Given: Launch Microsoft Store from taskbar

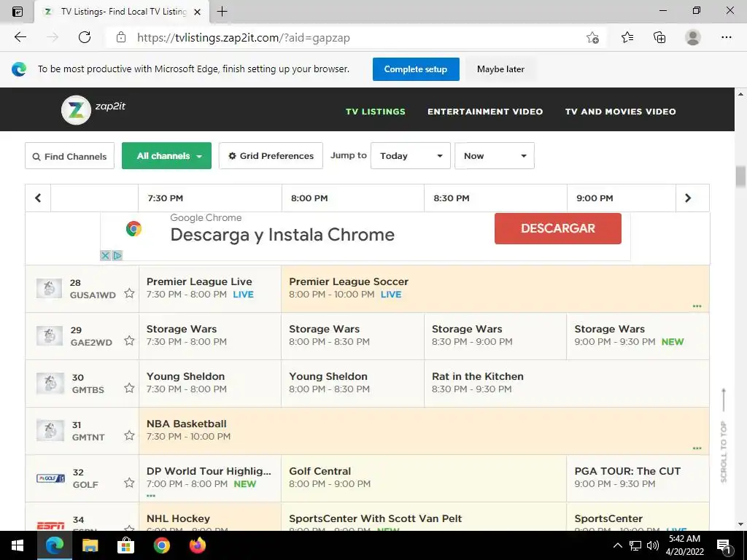Looking at the screenshot, I should 125,545.
